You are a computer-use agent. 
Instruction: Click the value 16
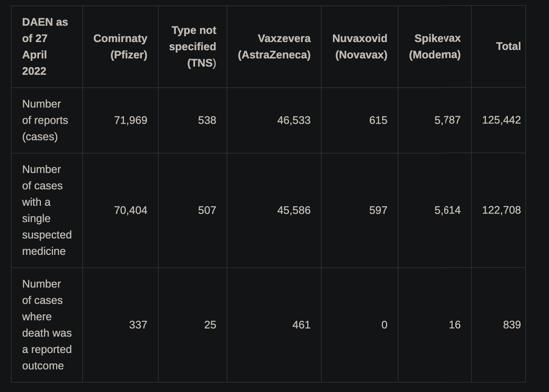[455, 325]
